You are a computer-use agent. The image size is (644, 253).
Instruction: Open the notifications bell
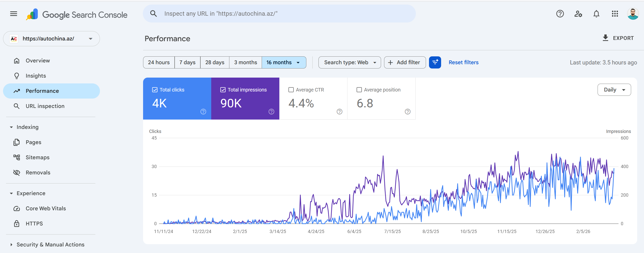tap(596, 14)
